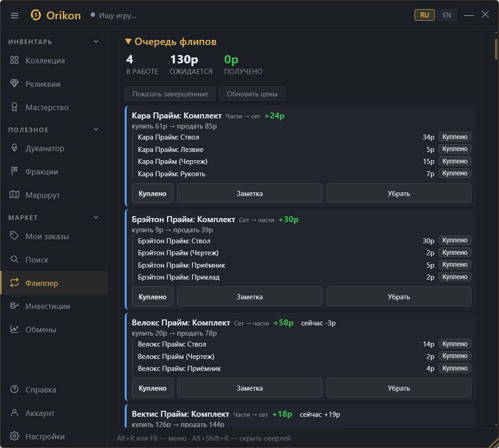Viewport: 499px width, 448px height.
Task: Click the Флиппер swap arrows icon
Action: tap(14, 282)
